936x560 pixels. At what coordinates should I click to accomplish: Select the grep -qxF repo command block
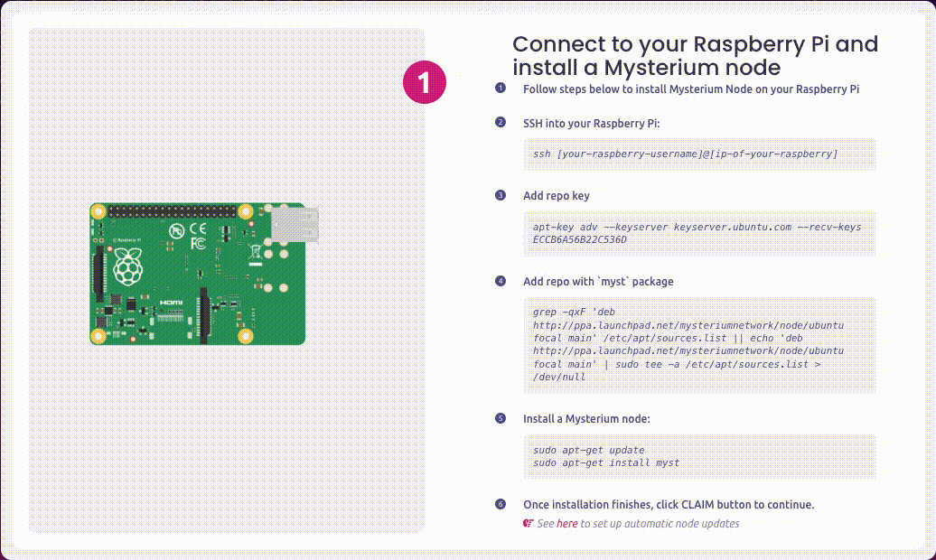(x=699, y=344)
